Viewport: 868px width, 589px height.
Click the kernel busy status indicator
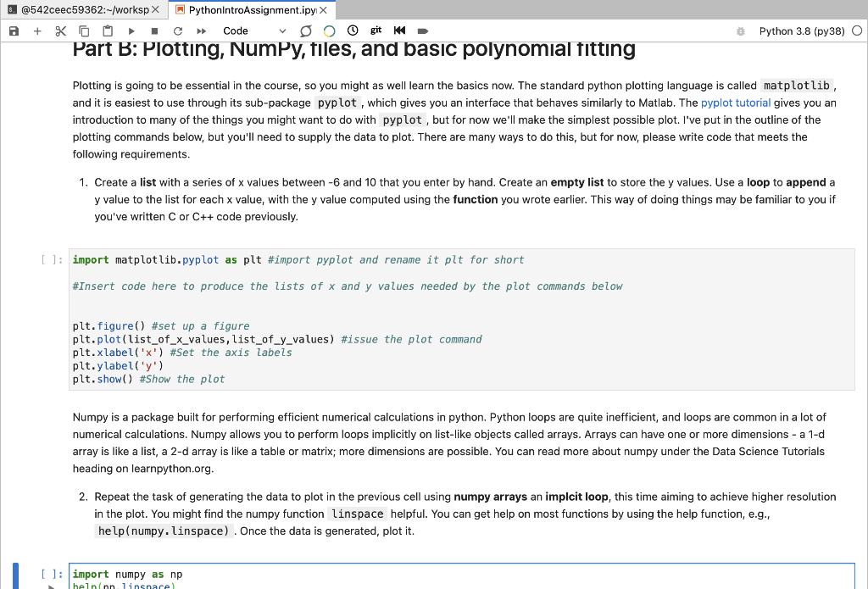855,29
